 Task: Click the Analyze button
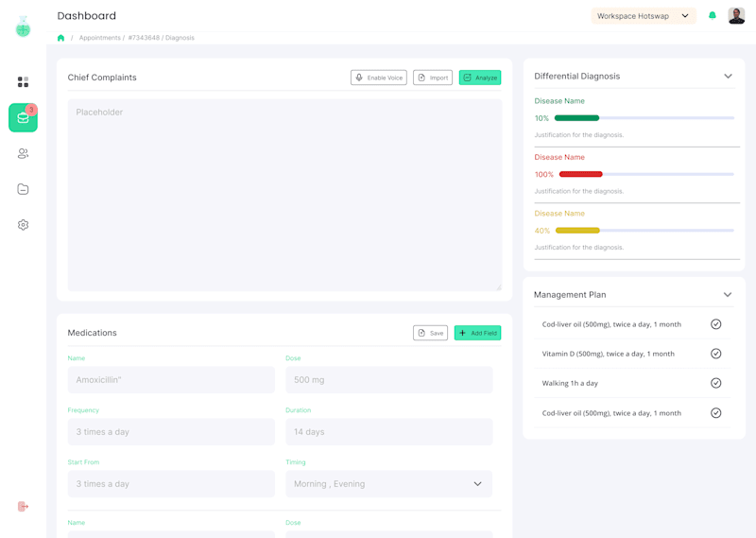click(x=480, y=78)
